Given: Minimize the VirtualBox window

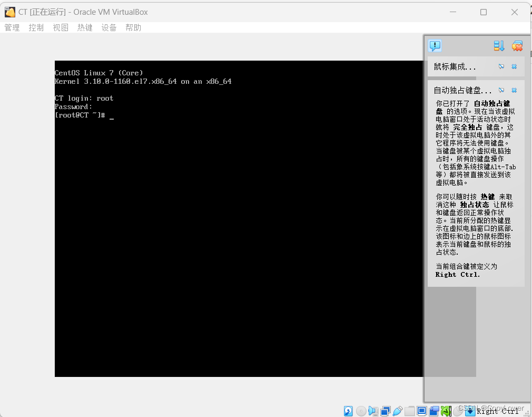Looking at the screenshot, I should pos(453,12).
